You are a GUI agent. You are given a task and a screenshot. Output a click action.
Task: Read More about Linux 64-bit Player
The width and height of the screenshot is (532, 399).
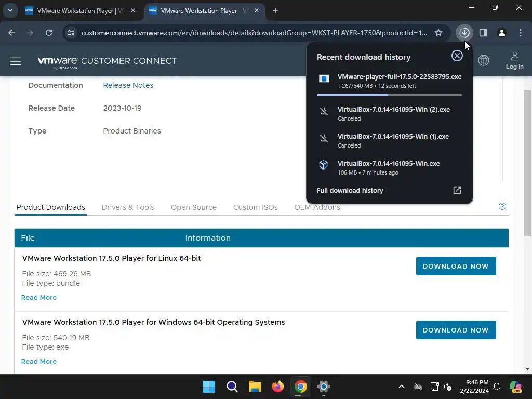[x=38, y=298]
